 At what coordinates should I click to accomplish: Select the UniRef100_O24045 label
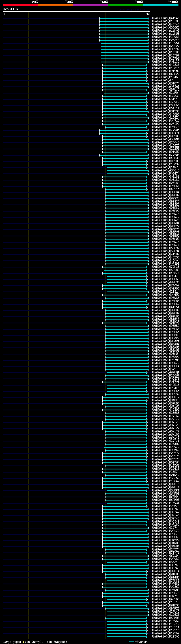click(166, 142)
